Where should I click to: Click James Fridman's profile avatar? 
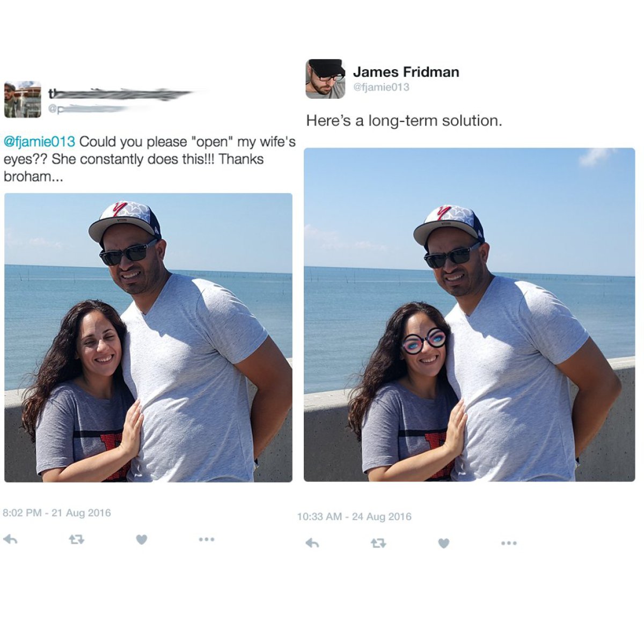point(325,79)
